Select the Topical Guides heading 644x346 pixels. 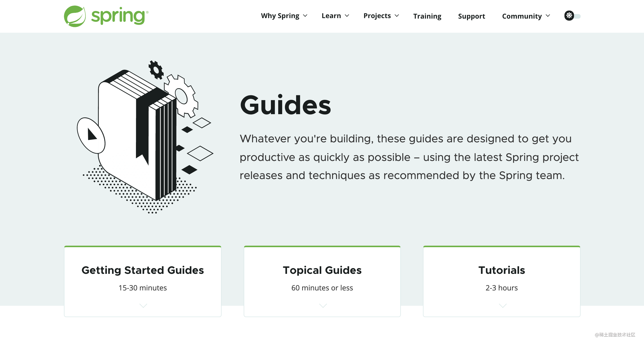pyautogui.click(x=322, y=270)
